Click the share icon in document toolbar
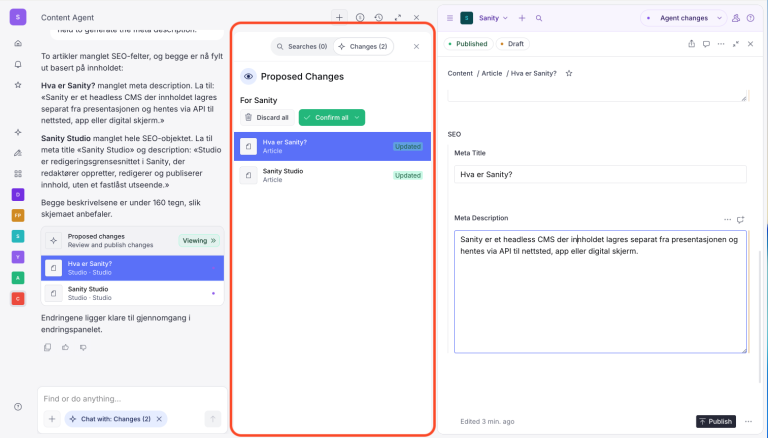The height and width of the screenshot is (438, 768). tap(692, 44)
